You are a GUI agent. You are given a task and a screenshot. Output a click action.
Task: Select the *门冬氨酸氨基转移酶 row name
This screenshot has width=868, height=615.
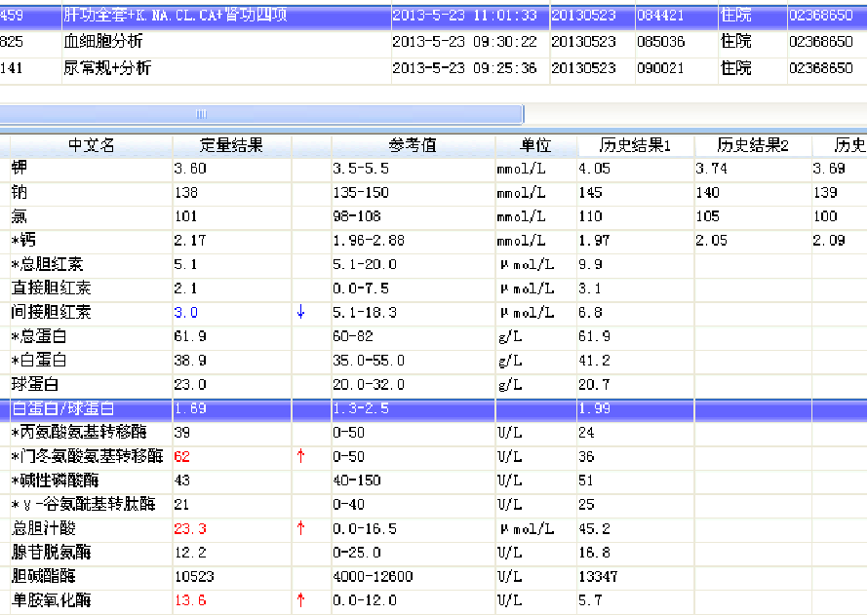click(x=87, y=456)
